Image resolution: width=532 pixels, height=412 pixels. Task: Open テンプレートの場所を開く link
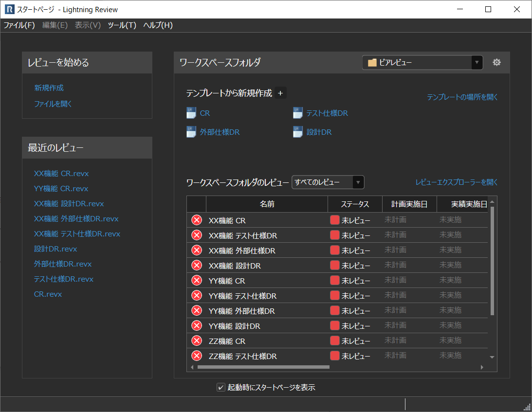[x=462, y=97]
